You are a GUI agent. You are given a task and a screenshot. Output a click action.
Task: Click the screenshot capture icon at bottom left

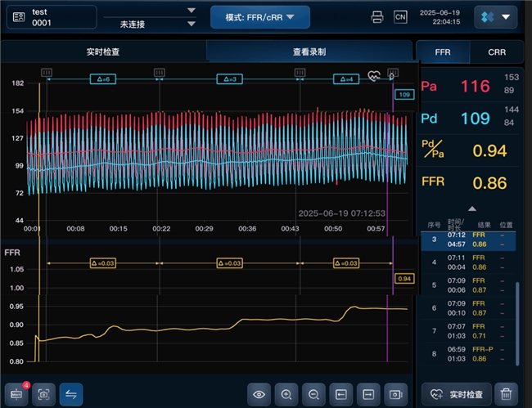43,394
